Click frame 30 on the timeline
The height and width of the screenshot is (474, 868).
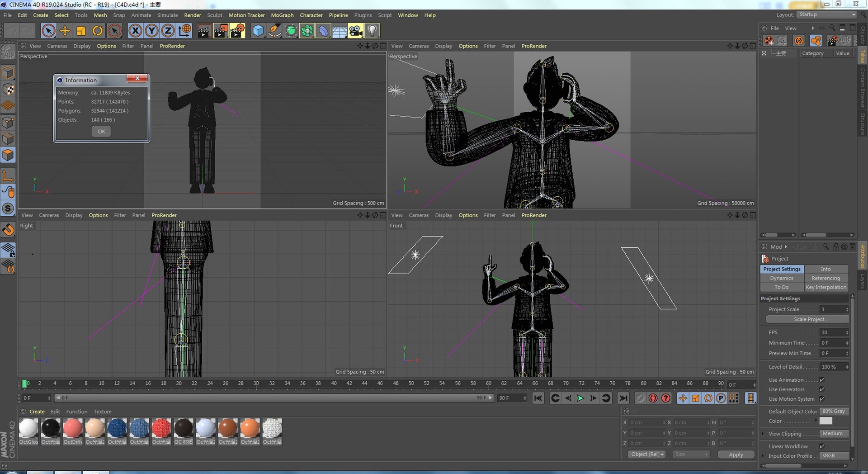point(256,384)
